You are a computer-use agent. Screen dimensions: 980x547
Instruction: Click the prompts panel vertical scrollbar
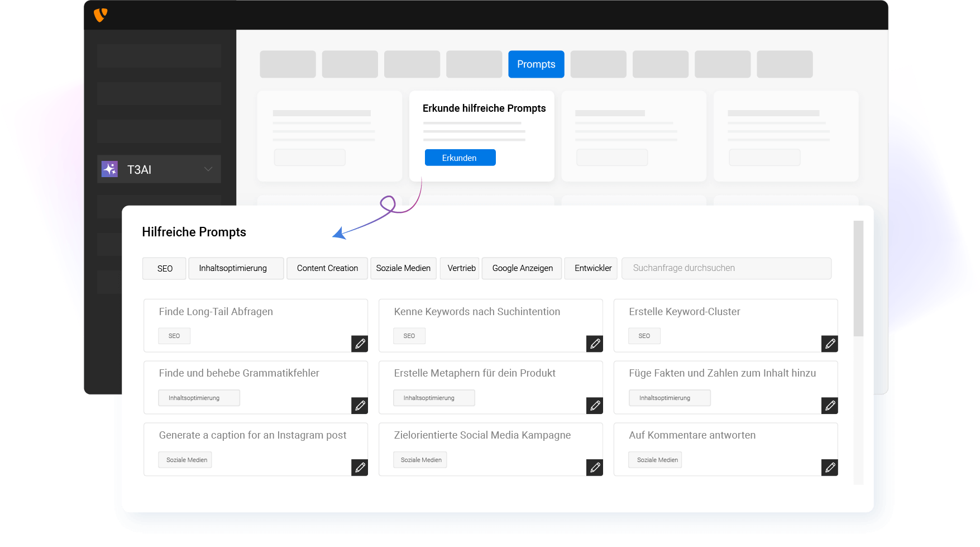[858, 279]
